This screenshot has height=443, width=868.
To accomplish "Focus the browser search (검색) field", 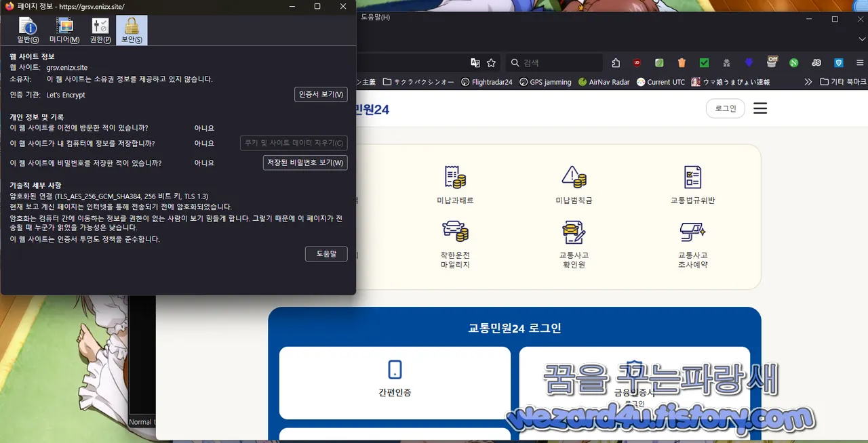I will pos(554,63).
